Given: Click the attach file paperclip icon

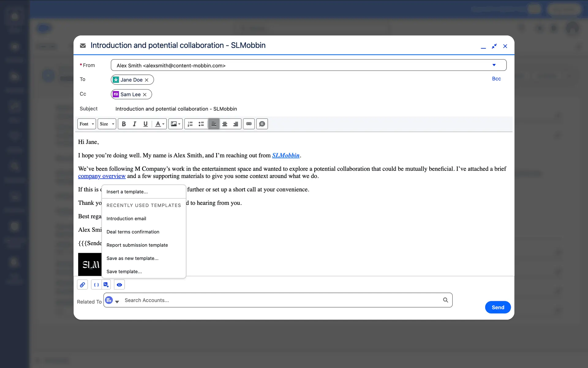Looking at the screenshot, I should pyautogui.click(x=82, y=285).
